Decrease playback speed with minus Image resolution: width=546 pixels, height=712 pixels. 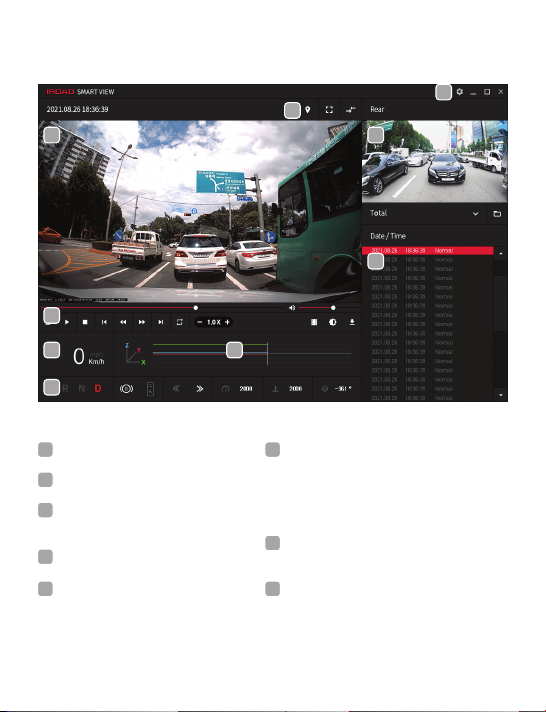pyautogui.click(x=200, y=322)
